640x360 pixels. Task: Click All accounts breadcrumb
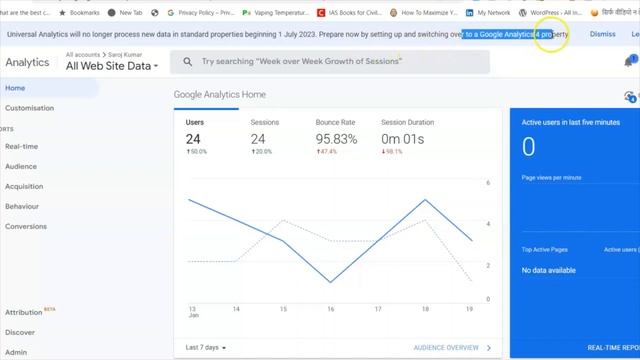click(x=83, y=54)
